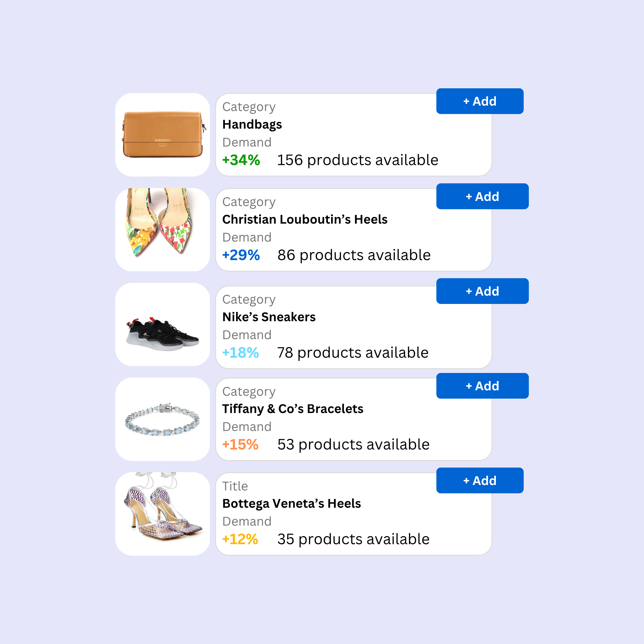Add Tiffany & Co's Bracelets category
Image resolution: width=644 pixels, height=644 pixels.
tap(482, 386)
